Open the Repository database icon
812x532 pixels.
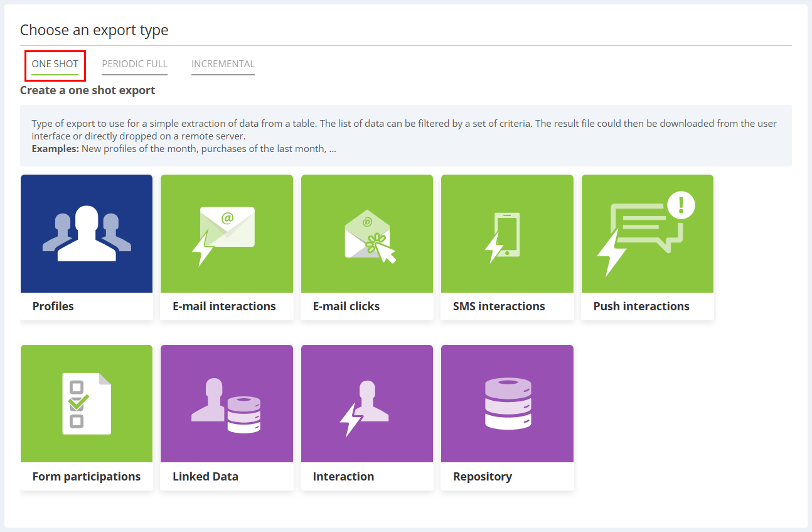[507, 404]
